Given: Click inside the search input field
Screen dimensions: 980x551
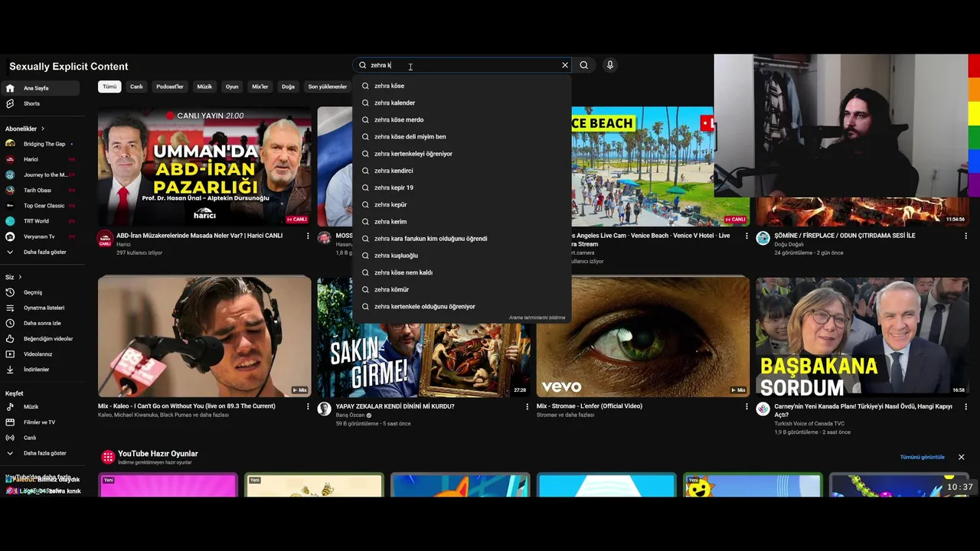Looking at the screenshot, I should 463,65.
